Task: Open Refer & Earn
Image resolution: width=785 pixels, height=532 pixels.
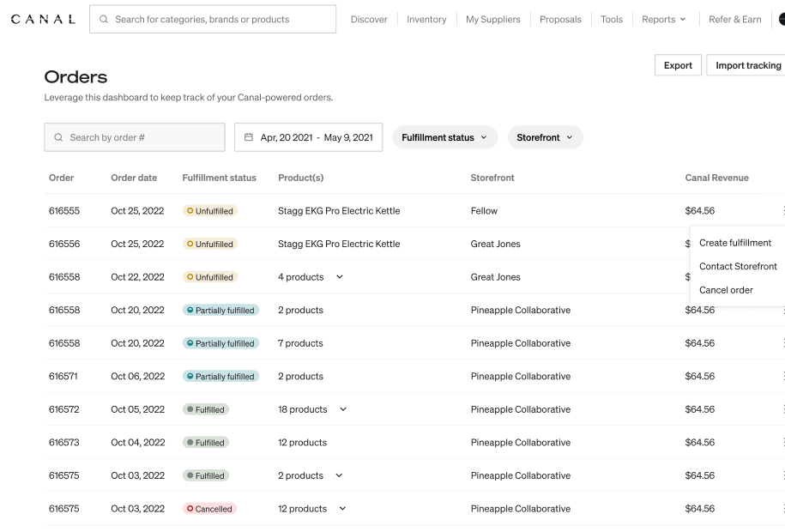Action: pyautogui.click(x=735, y=20)
